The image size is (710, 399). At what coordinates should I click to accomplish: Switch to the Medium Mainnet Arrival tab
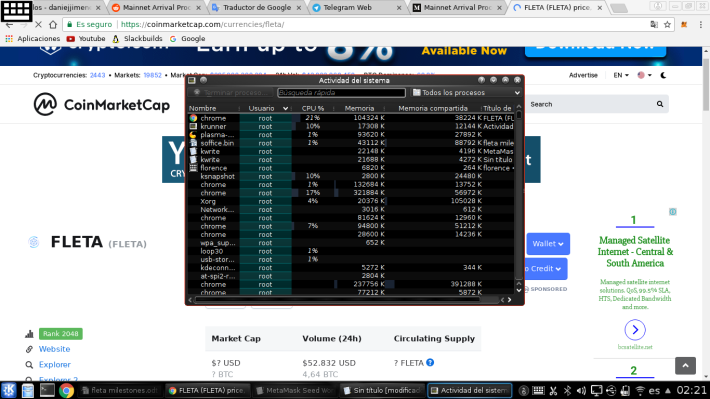tap(458, 8)
